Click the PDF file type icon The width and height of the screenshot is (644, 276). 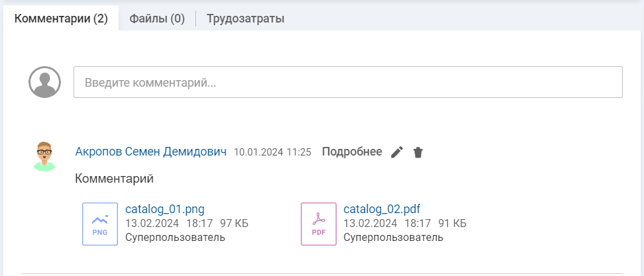319,224
